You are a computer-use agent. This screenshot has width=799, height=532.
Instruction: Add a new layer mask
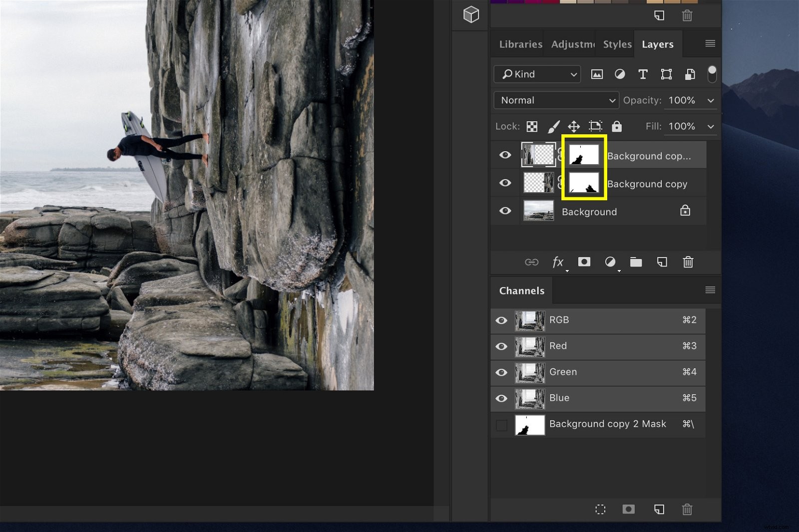(x=584, y=262)
